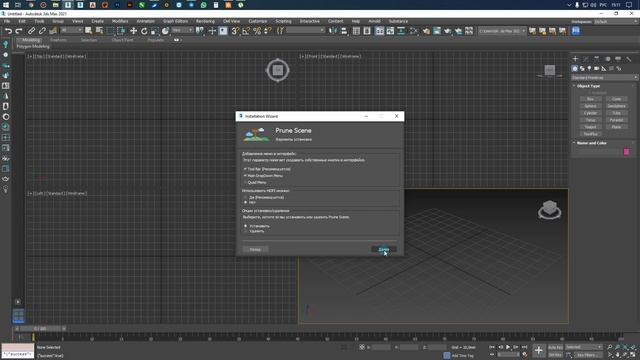Viewport: 640px width, 360px height.
Task: Open the Display panel tab icon
Action: [x=618, y=59]
